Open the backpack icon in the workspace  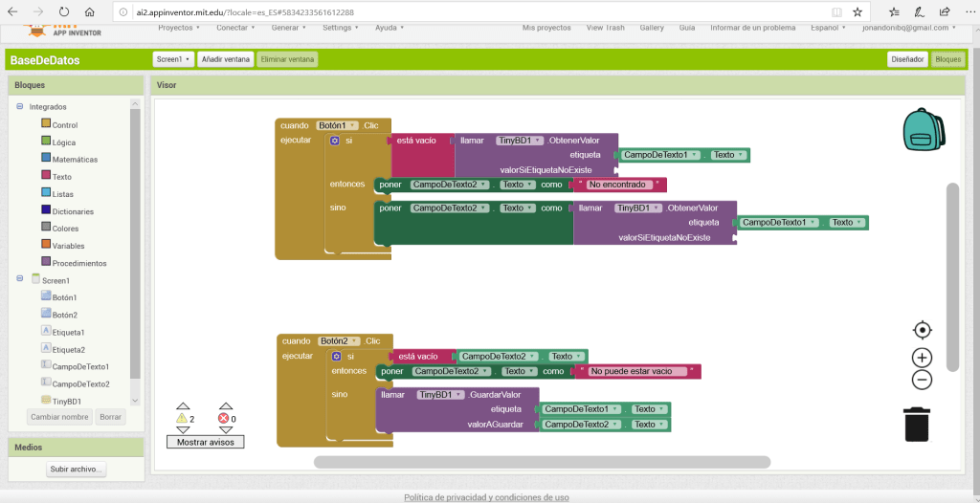click(924, 131)
